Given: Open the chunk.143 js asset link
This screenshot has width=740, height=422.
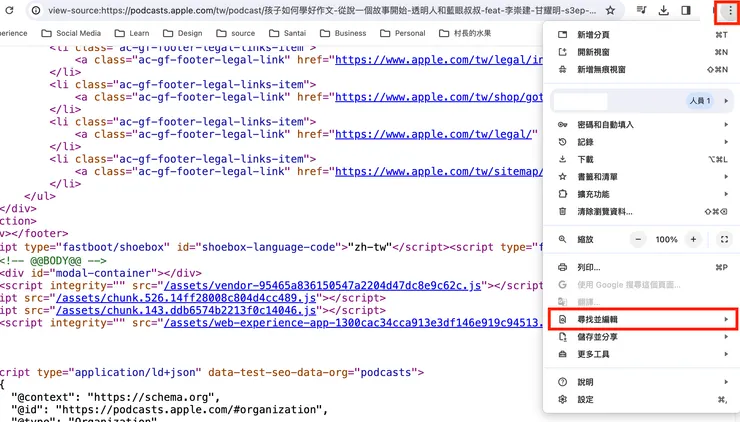Looking at the screenshot, I should (x=186, y=311).
